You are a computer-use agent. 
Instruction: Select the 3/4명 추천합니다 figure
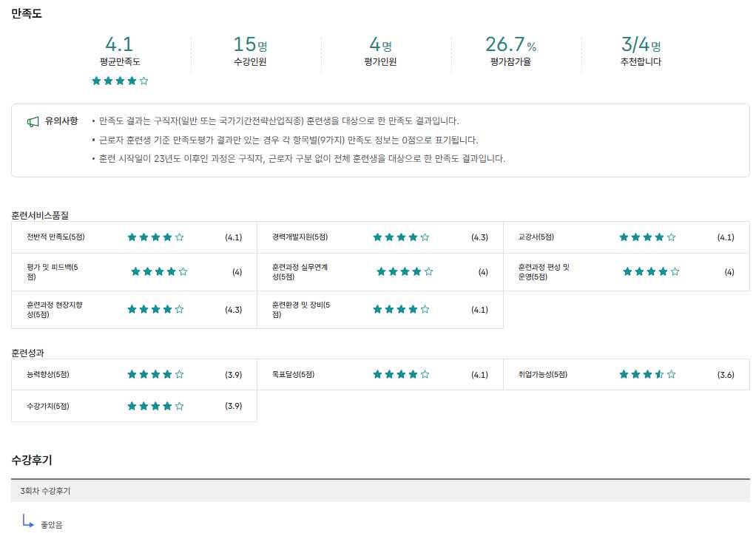(x=641, y=44)
